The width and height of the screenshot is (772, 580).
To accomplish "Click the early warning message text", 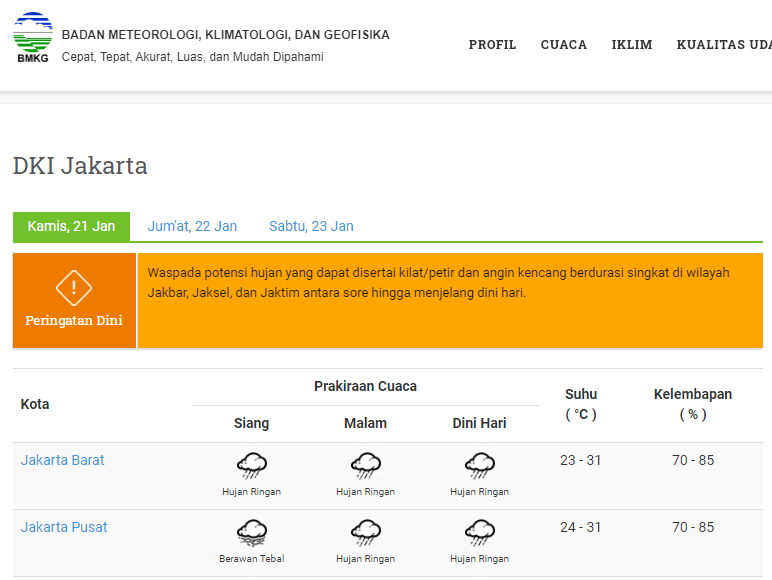I will (x=438, y=282).
